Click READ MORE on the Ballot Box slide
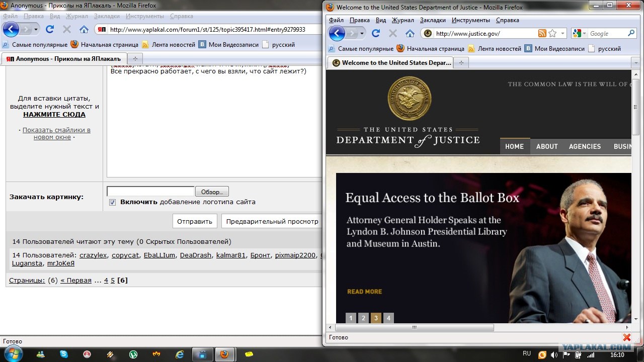The image size is (644, 362). (365, 292)
